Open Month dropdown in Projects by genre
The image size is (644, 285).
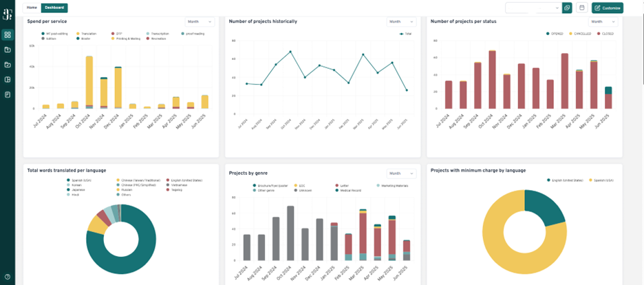click(x=401, y=173)
